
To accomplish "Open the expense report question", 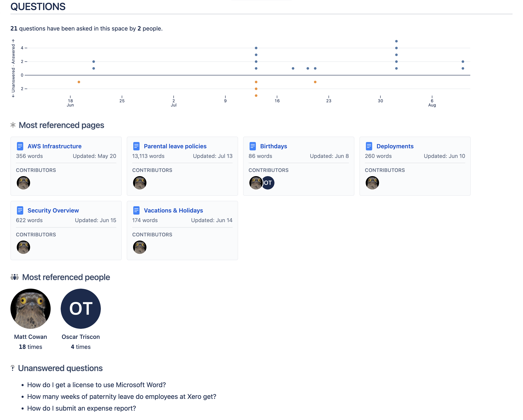I will (x=82, y=408).
